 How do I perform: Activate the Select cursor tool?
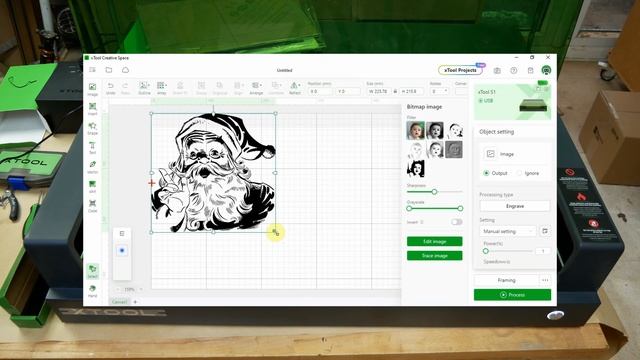click(93, 271)
